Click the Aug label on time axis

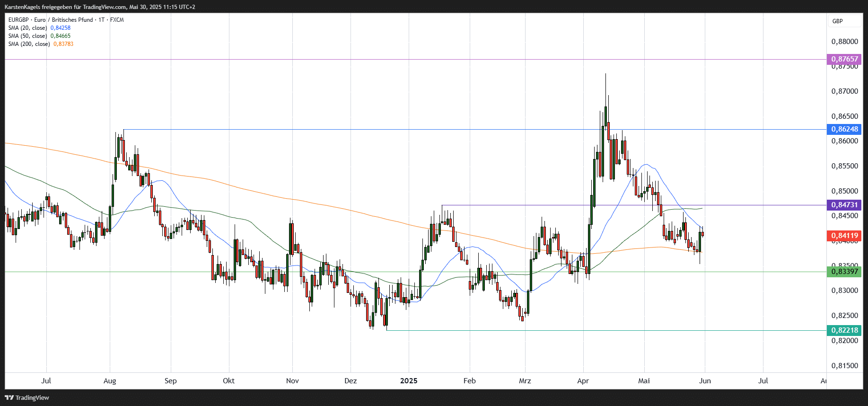tap(110, 381)
